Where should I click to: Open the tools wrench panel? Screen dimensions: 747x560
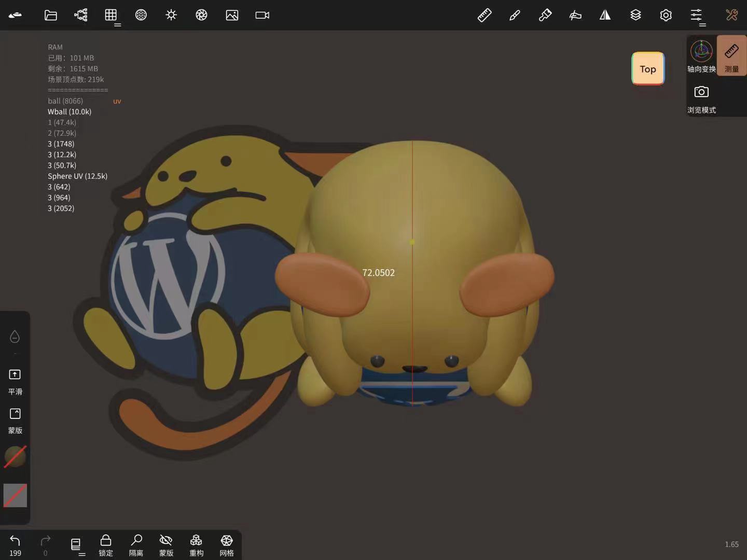coord(731,15)
